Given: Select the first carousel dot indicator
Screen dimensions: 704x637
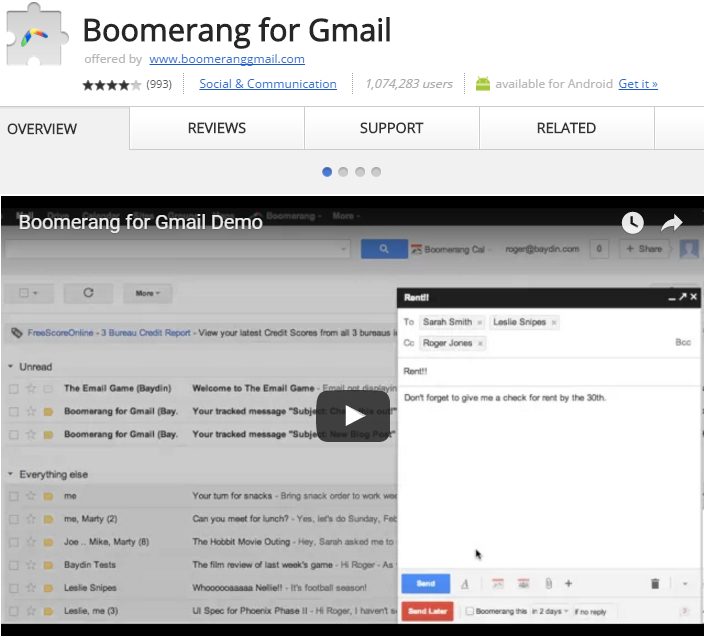Looking at the screenshot, I should [x=327, y=172].
